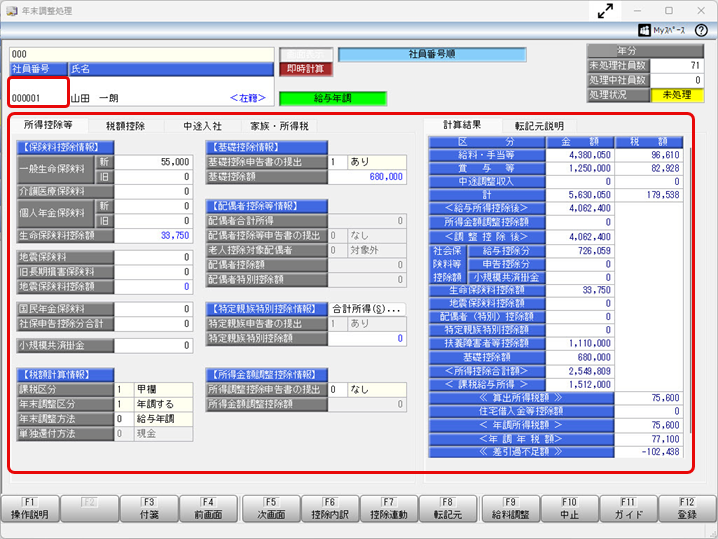Go to previous screen with F4 前画面
This screenshot has height=539, width=718.
208,509
